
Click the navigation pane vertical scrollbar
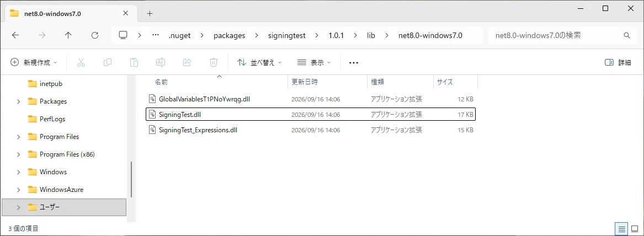point(131,179)
